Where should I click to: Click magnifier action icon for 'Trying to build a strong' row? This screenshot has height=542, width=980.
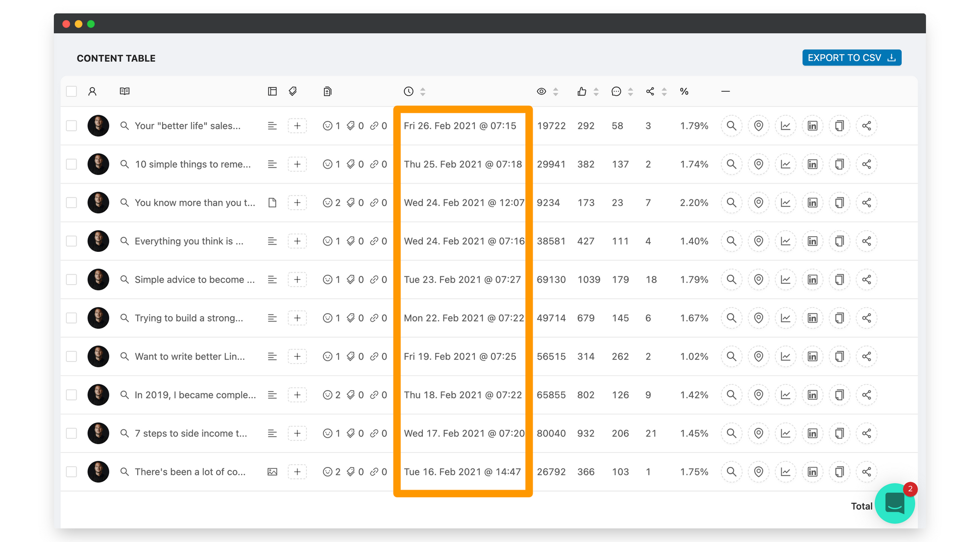click(x=732, y=318)
